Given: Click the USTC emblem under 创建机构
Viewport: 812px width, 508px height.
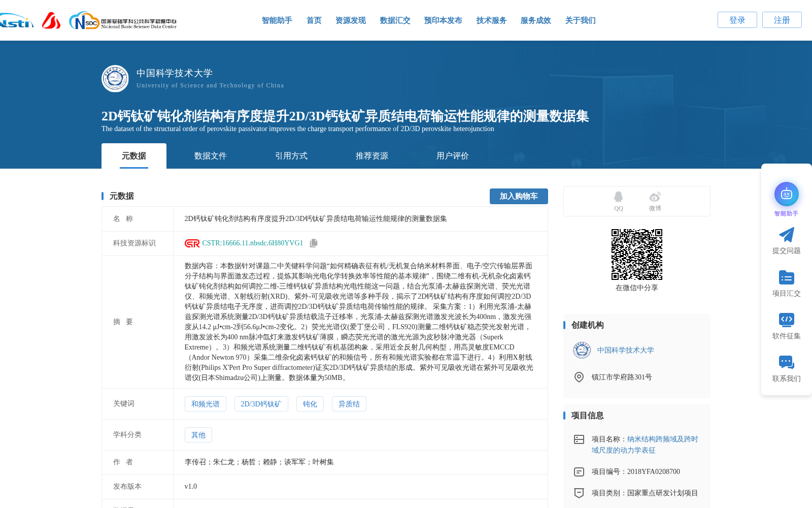Looking at the screenshot, I should click(x=582, y=350).
